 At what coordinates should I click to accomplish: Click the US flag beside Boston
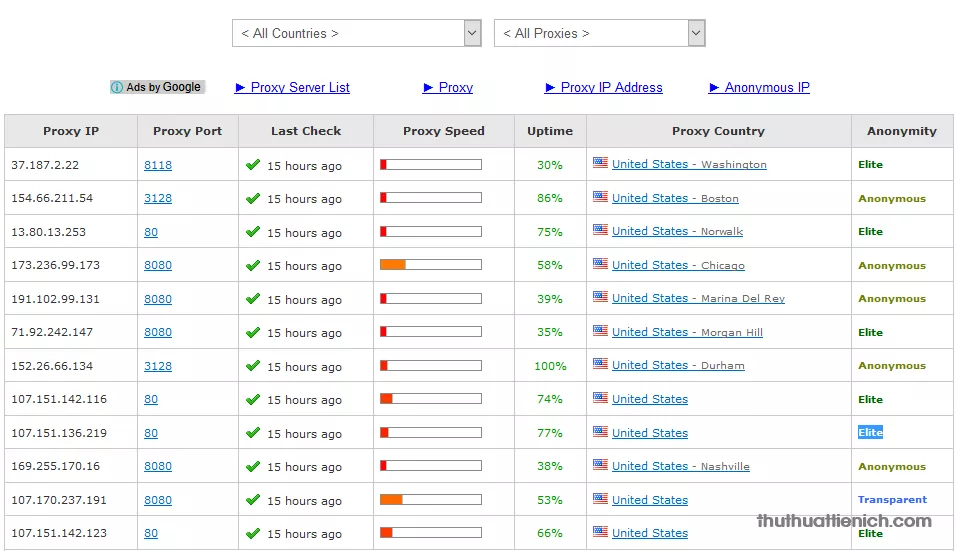pyautogui.click(x=600, y=197)
